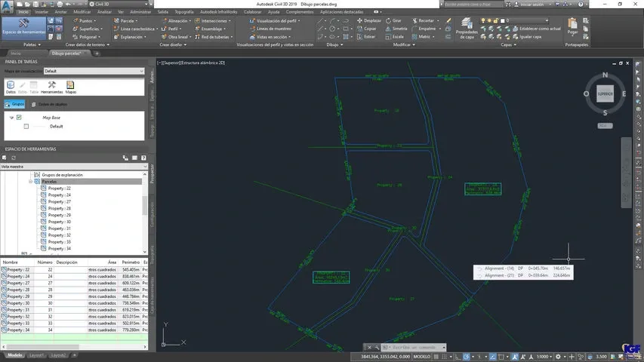The width and height of the screenshot is (644, 362).
Task: Click the command line input field
Action: point(414,347)
